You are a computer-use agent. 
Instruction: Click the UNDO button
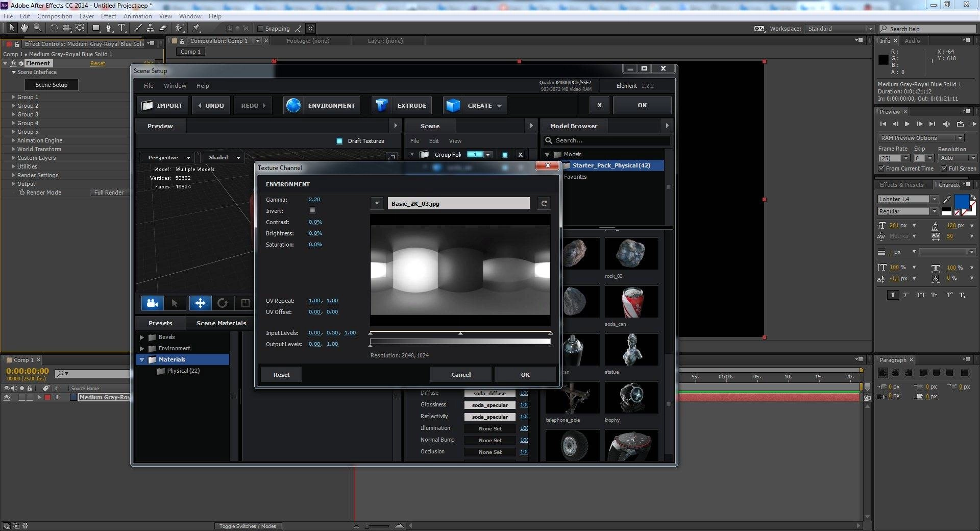tap(211, 106)
